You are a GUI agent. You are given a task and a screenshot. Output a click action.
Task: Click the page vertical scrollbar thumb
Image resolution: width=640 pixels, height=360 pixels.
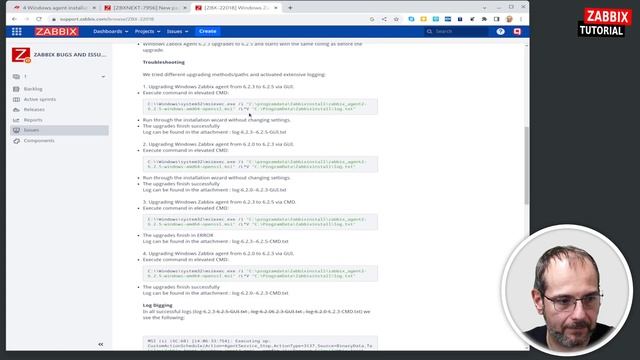pos(527,165)
